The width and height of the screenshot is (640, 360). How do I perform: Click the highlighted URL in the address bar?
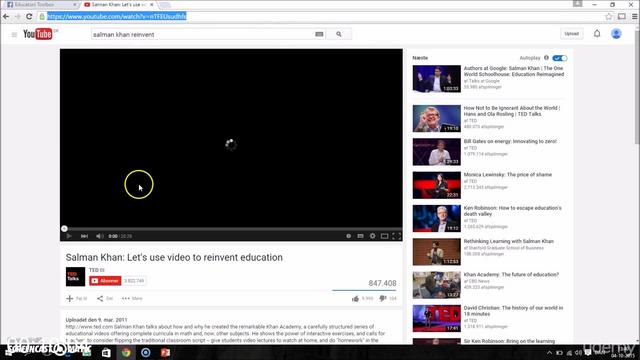(x=117, y=16)
